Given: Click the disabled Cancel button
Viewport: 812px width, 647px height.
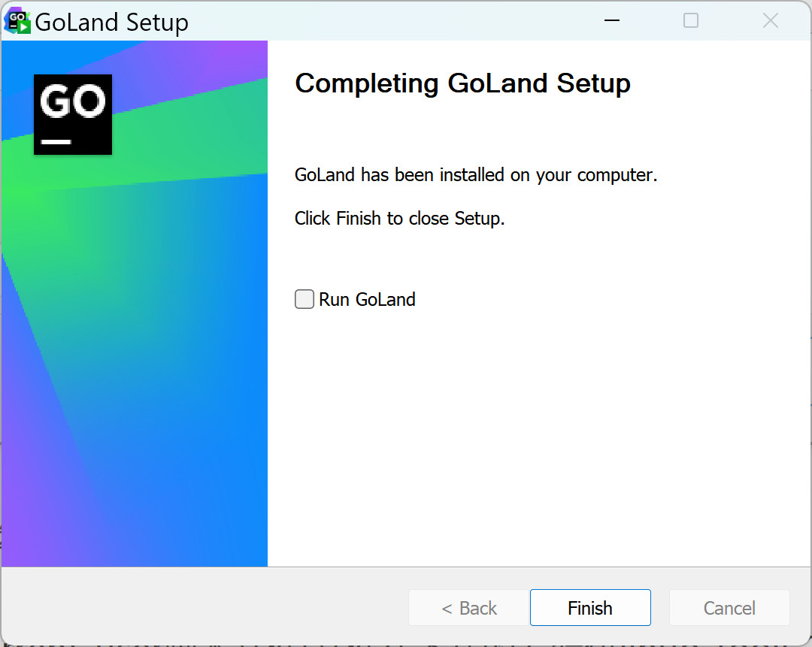Looking at the screenshot, I should pos(729,608).
